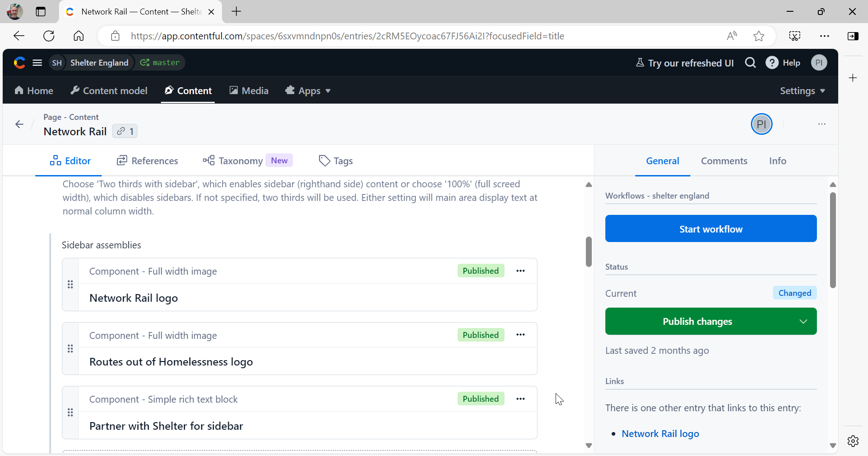Image resolution: width=868 pixels, height=456 pixels.
Task: Click the incoming links count badge
Action: tap(125, 131)
